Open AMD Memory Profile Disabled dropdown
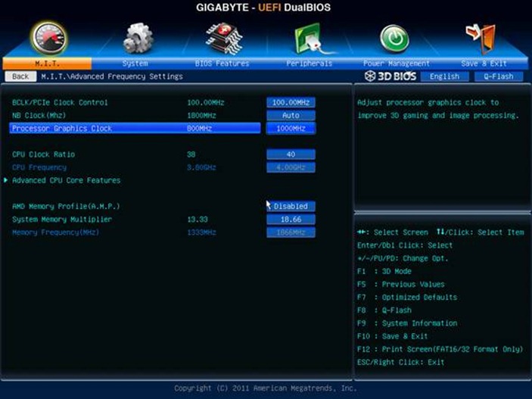 [291, 206]
